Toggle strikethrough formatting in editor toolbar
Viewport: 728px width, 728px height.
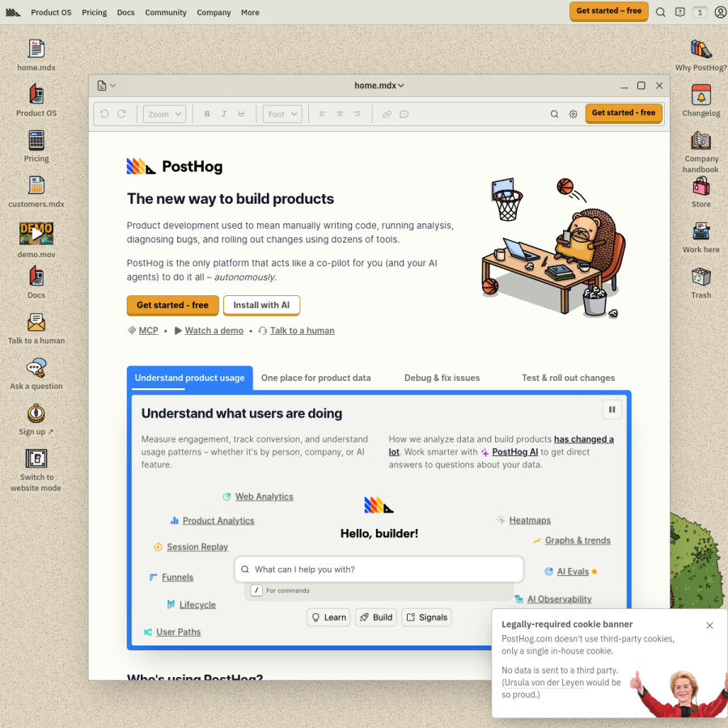241,114
